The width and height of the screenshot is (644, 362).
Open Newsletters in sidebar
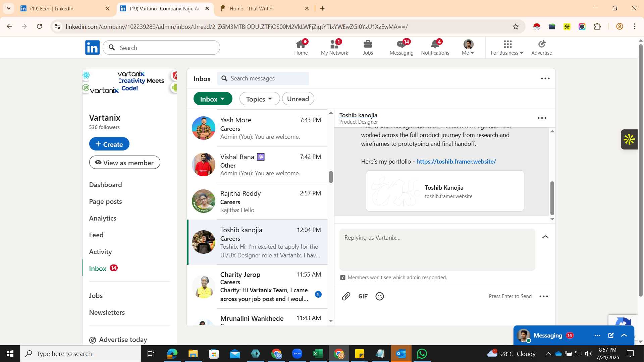point(107,312)
